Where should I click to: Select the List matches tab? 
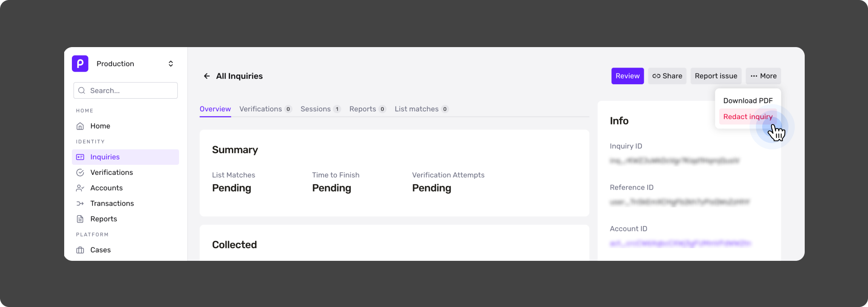pos(421,109)
